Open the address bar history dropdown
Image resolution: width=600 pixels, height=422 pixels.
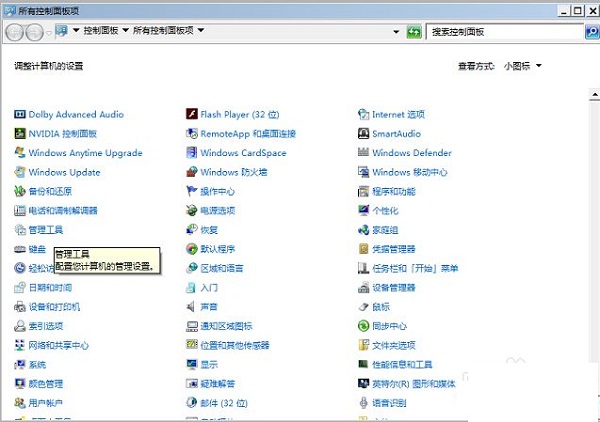396,32
